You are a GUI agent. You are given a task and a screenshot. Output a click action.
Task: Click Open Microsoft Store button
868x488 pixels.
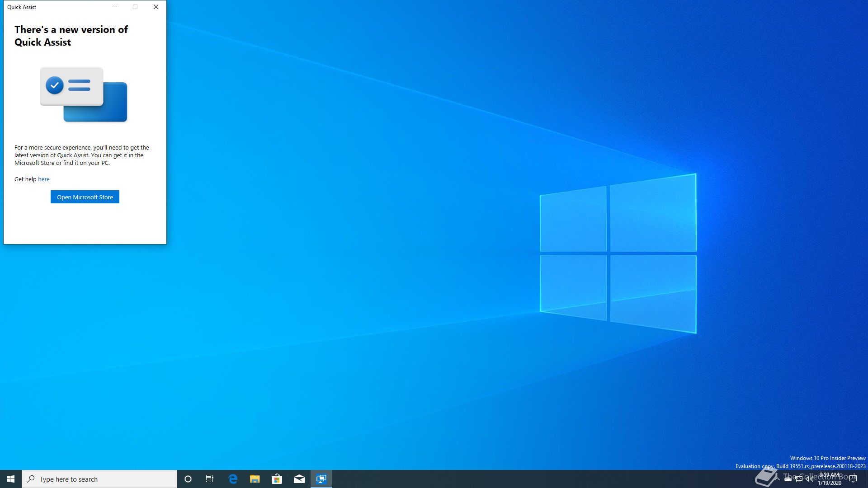(85, 197)
